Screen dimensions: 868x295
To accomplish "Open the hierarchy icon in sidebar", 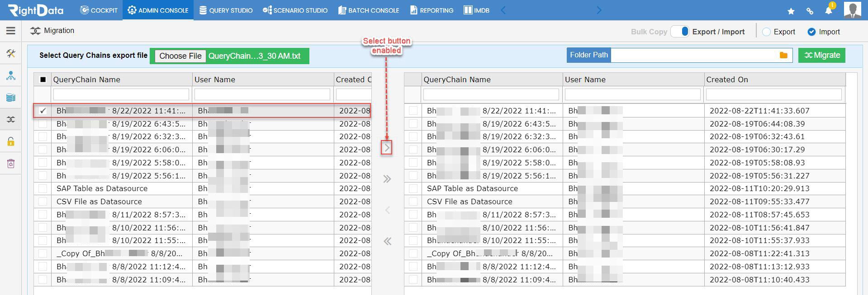I will (11, 75).
